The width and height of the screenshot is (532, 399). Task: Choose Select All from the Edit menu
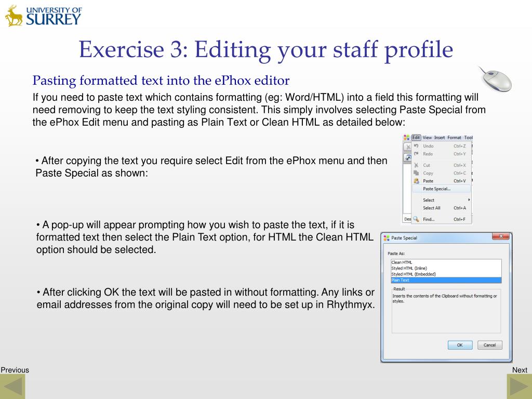point(442,208)
